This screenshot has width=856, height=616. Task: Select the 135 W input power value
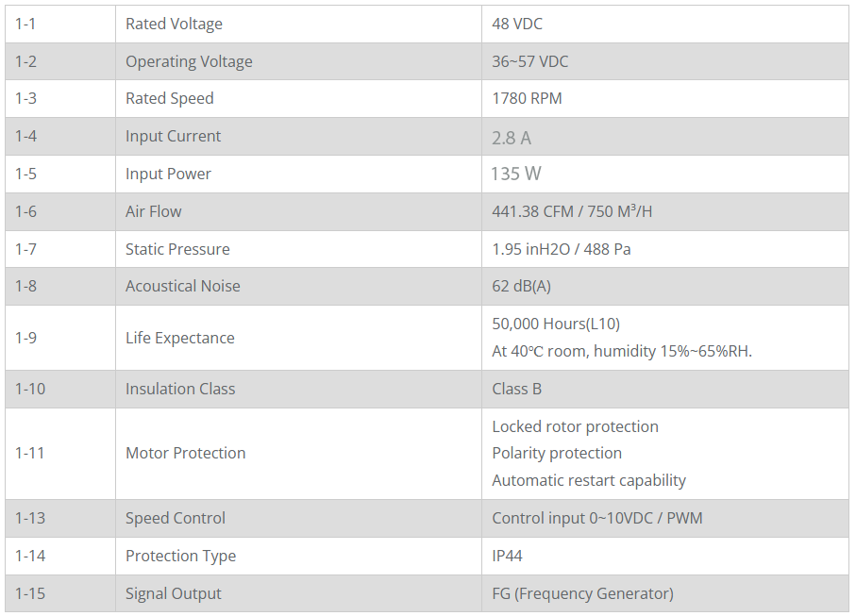coord(516,174)
